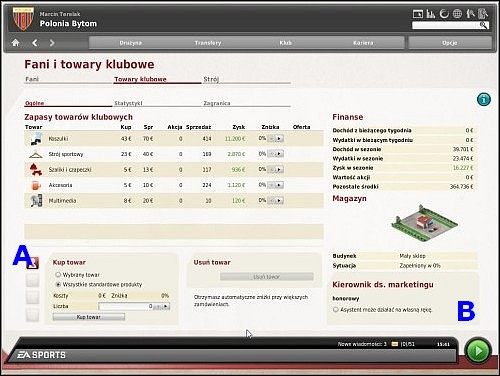This screenshot has width=500, height=376.
Task: Click the Zysk column header
Action: pos(239,127)
